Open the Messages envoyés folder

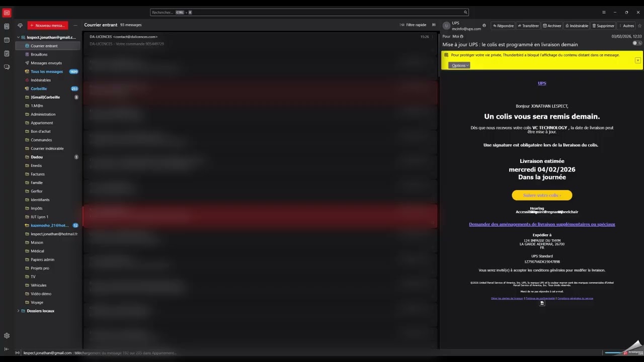coord(48,63)
